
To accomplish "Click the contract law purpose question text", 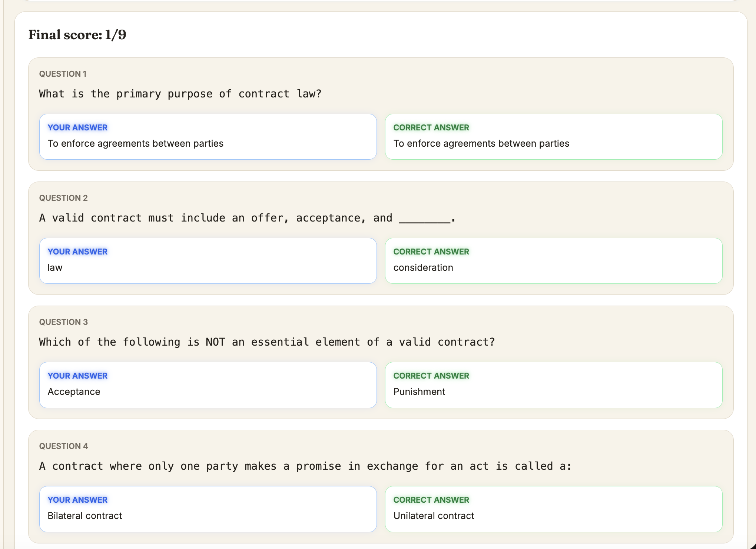I will coord(180,94).
